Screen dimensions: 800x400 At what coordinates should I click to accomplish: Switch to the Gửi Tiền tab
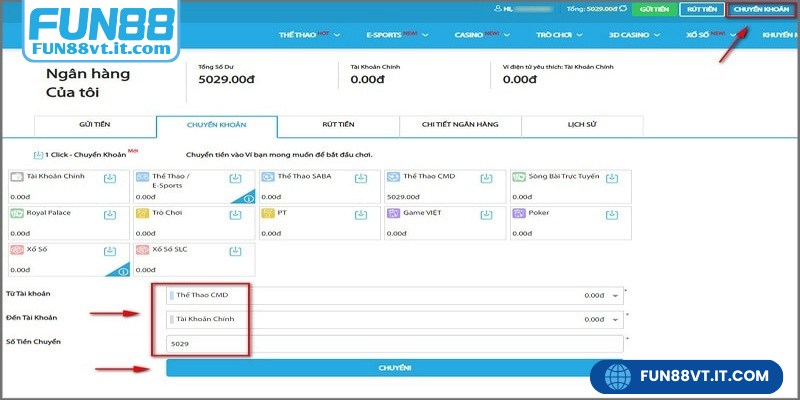coord(94,124)
